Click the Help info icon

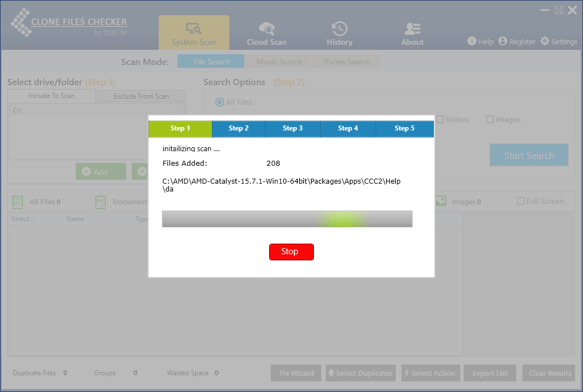(x=471, y=41)
